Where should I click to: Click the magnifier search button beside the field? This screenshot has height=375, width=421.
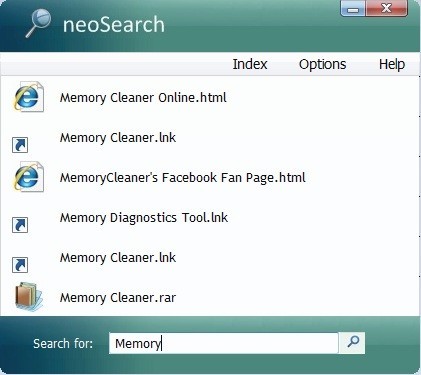352,343
